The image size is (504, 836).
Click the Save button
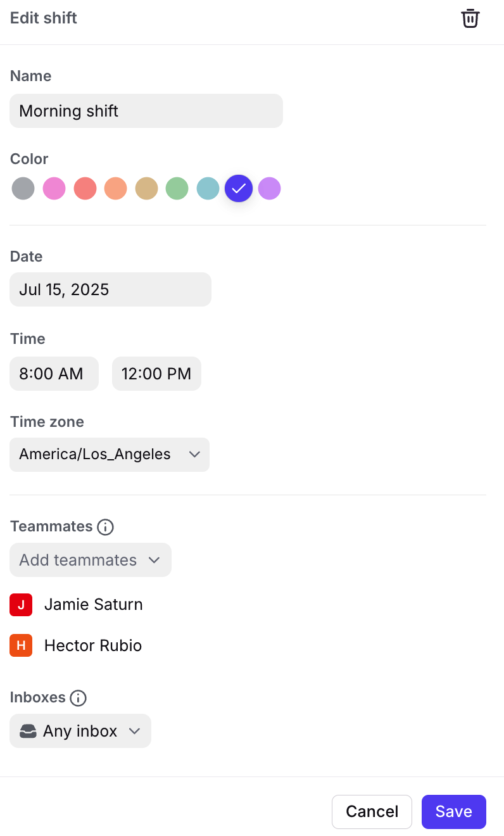point(454,812)
